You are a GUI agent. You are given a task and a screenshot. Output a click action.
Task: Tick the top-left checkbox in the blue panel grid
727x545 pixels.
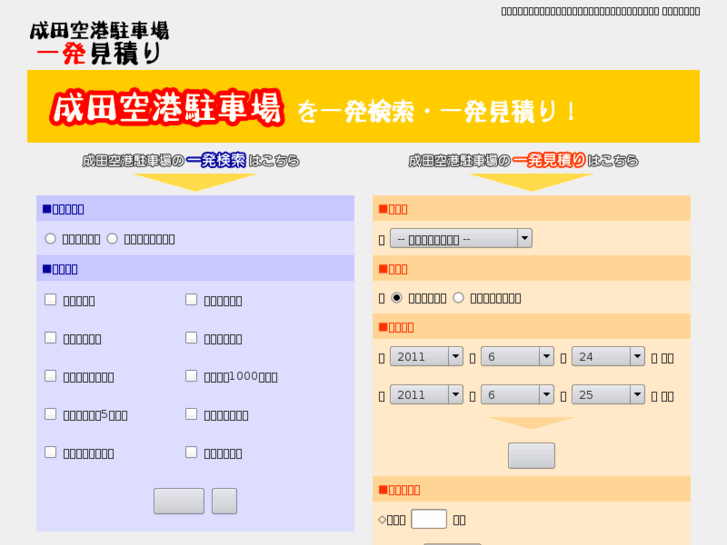pos(50,299)
